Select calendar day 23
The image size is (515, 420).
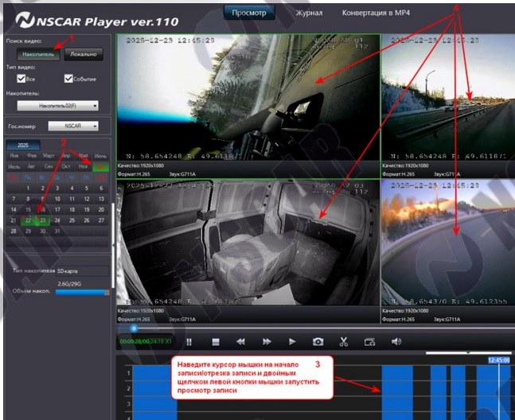pos(43,220)
